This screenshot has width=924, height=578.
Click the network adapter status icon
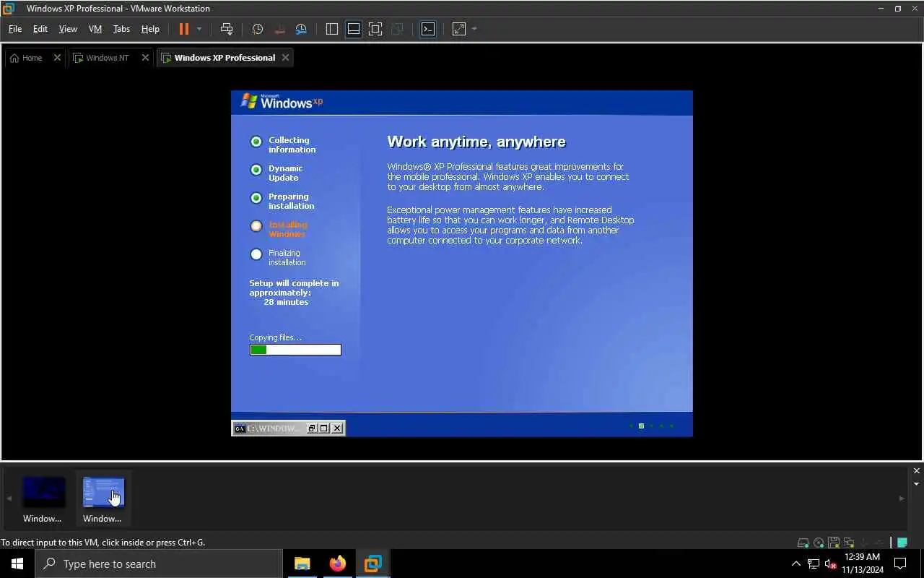849,543
